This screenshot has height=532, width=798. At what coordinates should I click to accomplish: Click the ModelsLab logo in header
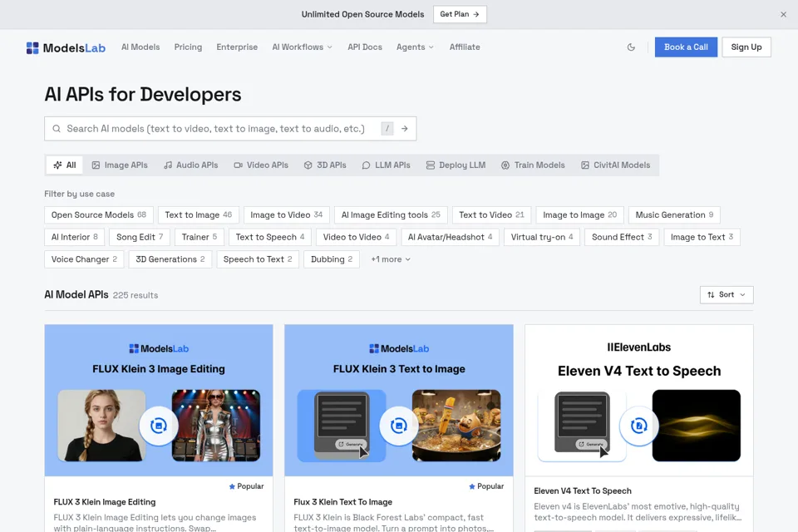click(66, 48)
